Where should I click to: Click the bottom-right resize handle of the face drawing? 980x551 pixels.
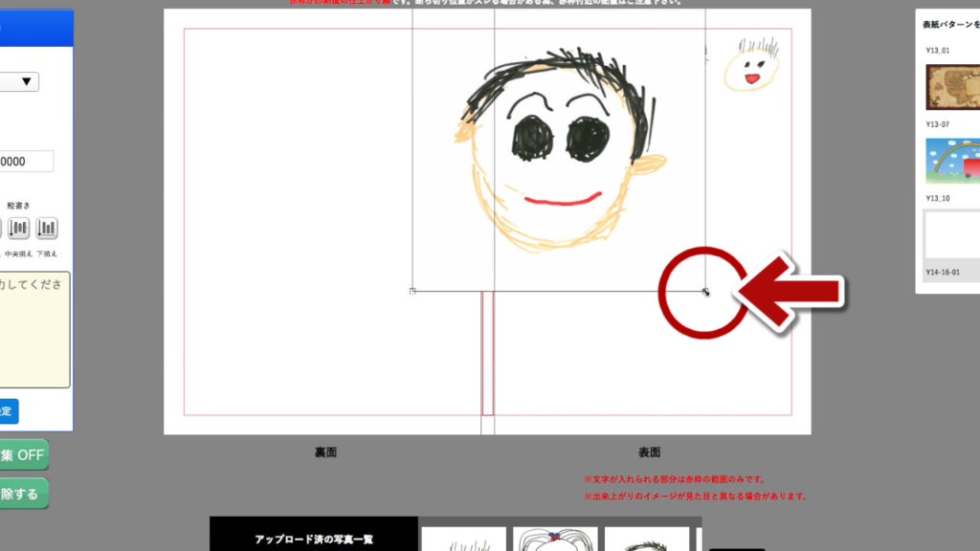click(x=705, y=292)
